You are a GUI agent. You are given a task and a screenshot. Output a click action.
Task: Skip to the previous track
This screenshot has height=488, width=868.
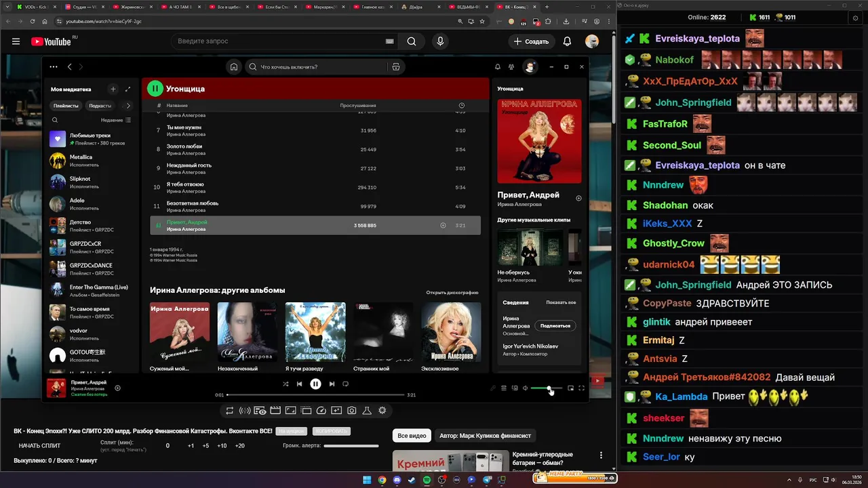coord(299,384)
